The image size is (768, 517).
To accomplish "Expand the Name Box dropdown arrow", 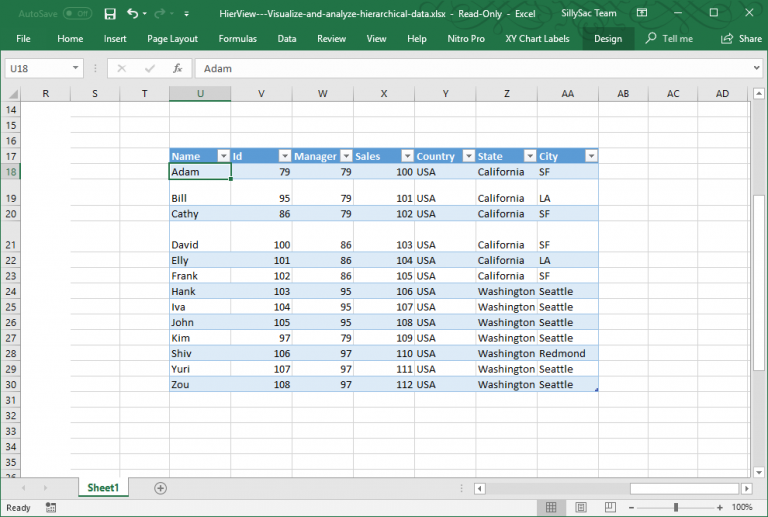I will coord(76,68).
